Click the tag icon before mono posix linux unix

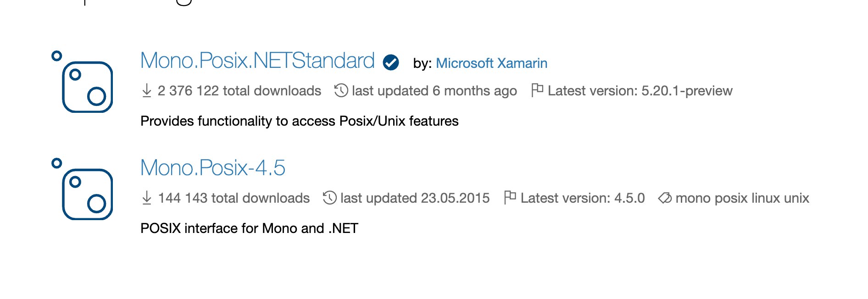(665, 198)
